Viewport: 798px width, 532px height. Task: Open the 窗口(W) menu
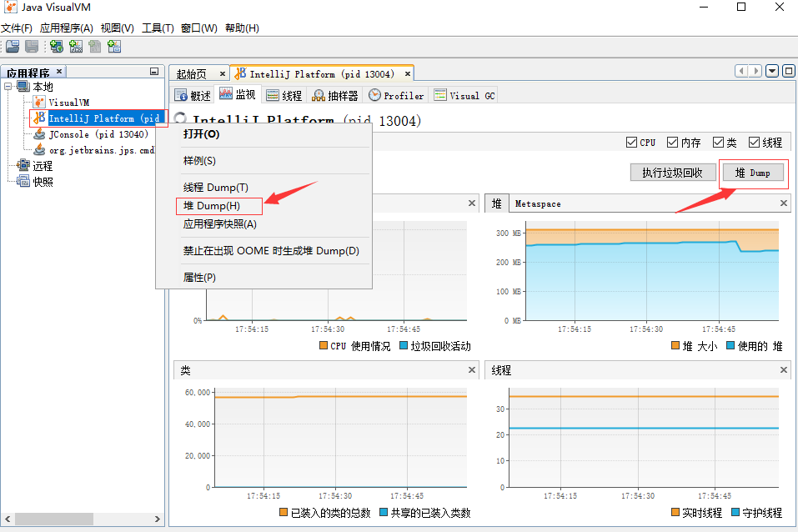click(x=199, y=28)
